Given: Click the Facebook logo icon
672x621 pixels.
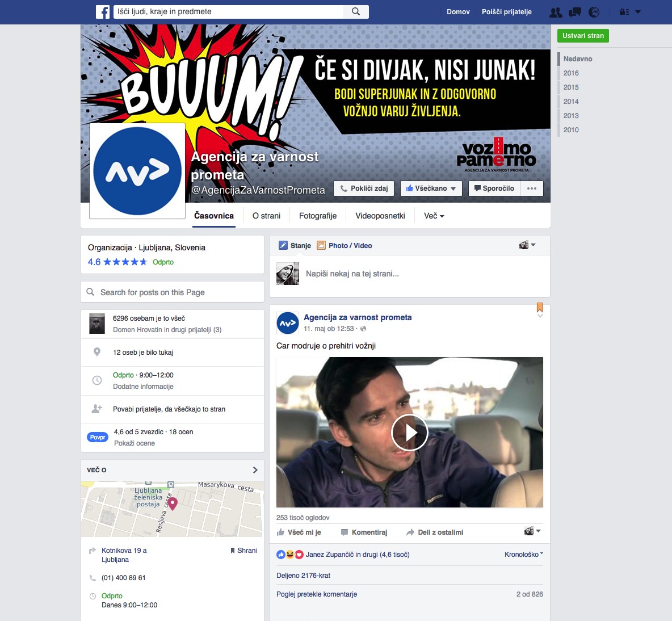Looking at the screenshot, I should click(x=103, y=12).
